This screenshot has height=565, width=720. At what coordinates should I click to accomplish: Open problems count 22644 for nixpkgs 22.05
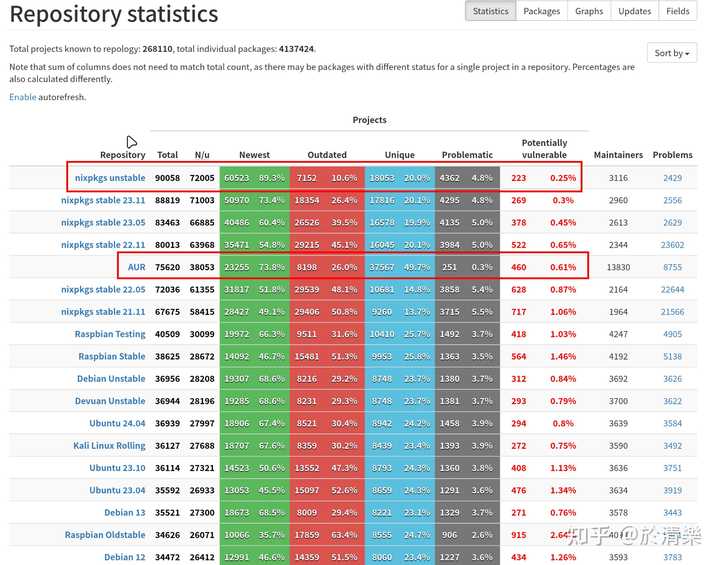(672, 289)
